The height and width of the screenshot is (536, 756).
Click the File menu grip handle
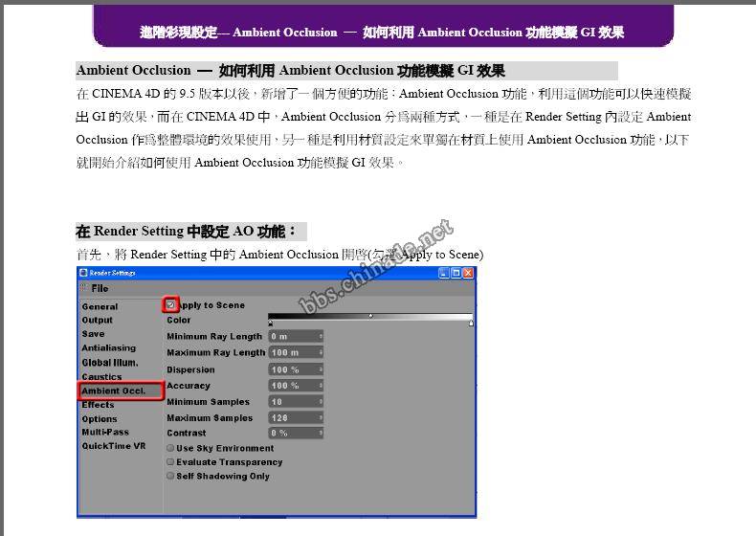coord(85,288)
